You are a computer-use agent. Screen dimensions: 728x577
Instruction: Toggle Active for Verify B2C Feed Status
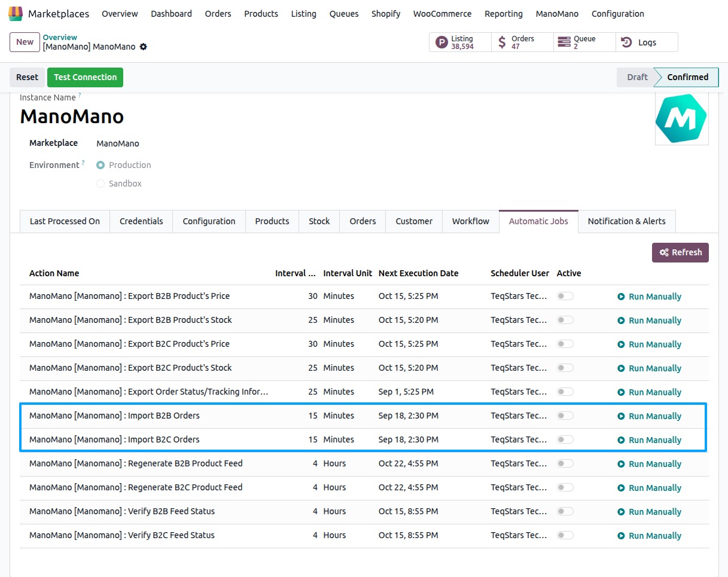565,535
